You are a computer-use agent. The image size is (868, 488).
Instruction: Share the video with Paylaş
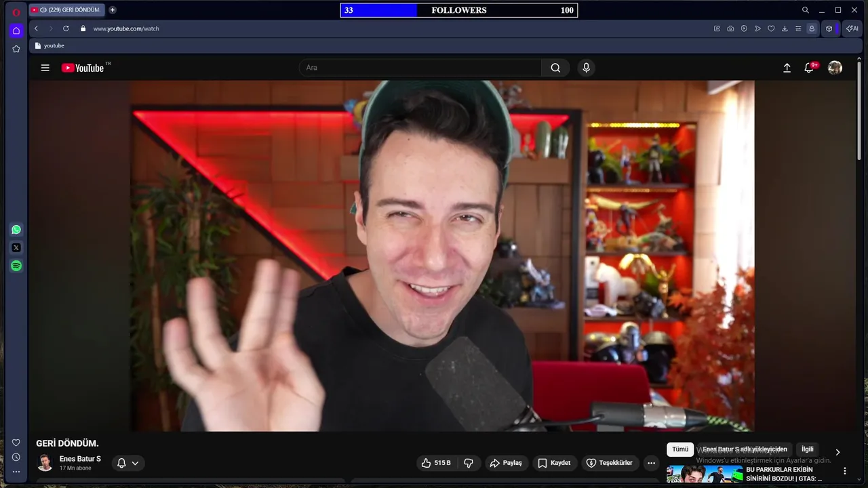(506, 463)
